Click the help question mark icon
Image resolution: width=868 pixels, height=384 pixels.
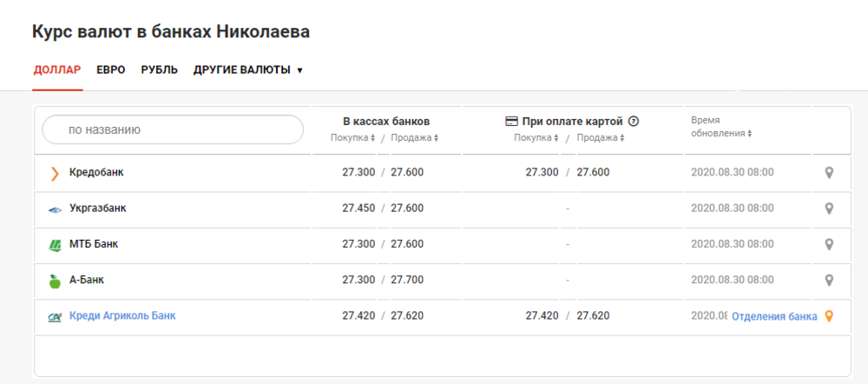[x=634, y=122]
